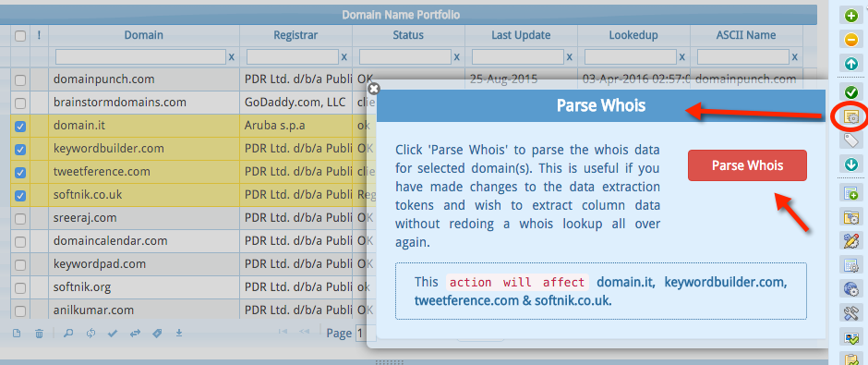Click the trash delete icon in grid footer
The height and width of the screenshot is (365, 868).
tap(40, 334)
